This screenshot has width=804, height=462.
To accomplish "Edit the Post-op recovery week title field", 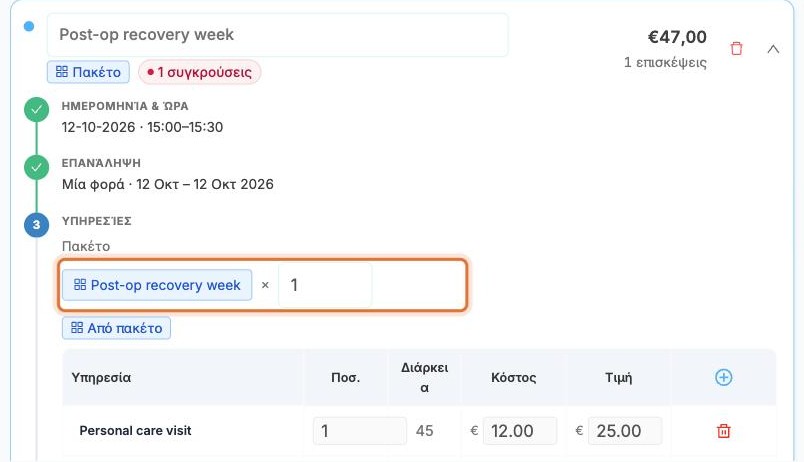I will tap(277, 35).
